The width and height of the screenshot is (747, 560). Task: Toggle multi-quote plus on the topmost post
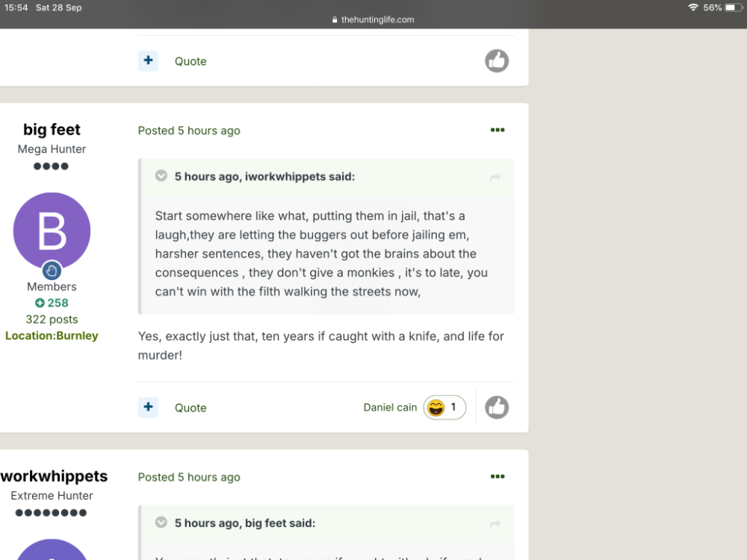(x=148, y=60)
